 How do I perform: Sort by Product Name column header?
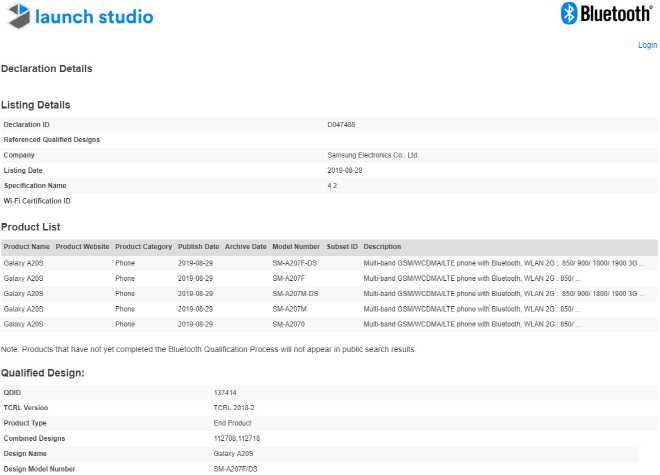(x=27, y=247)
